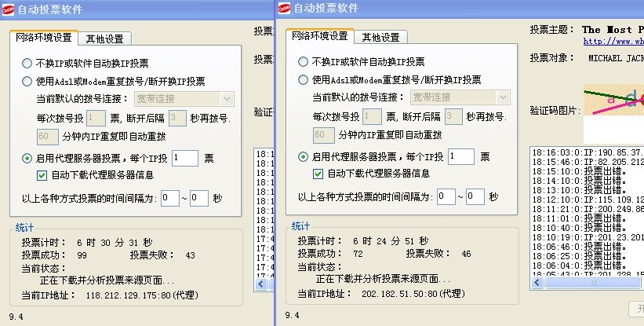Click version 9.4 label in left window

click(x=16, y=317)
